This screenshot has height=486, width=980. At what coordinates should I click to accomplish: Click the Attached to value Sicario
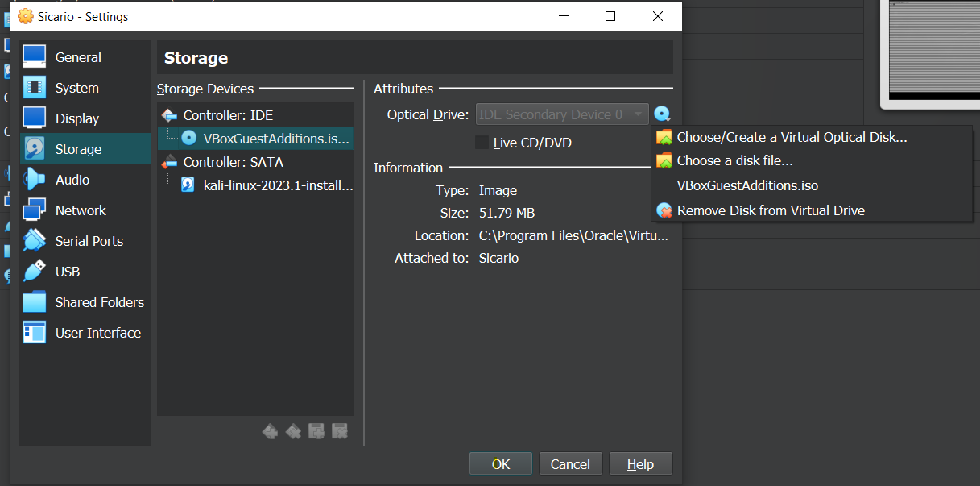click(498, 258)
